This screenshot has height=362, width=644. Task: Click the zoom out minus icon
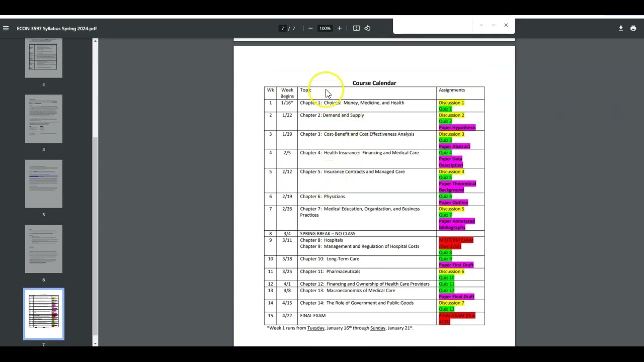click(x=310, y=28)
